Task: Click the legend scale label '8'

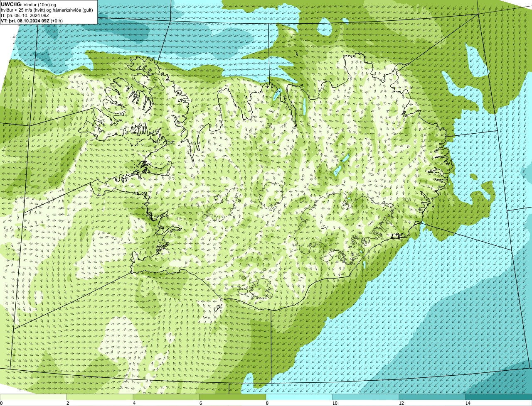Action: coord(267,403)
